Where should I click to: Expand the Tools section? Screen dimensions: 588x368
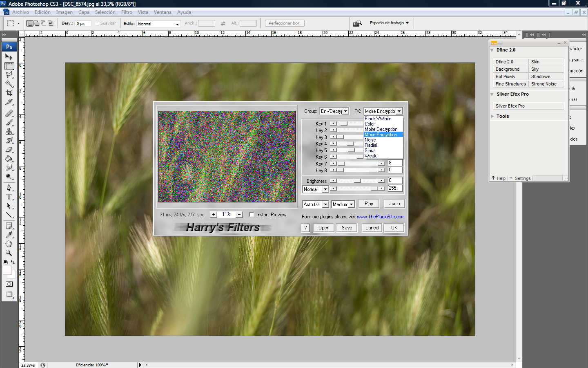tap(492, 117)
